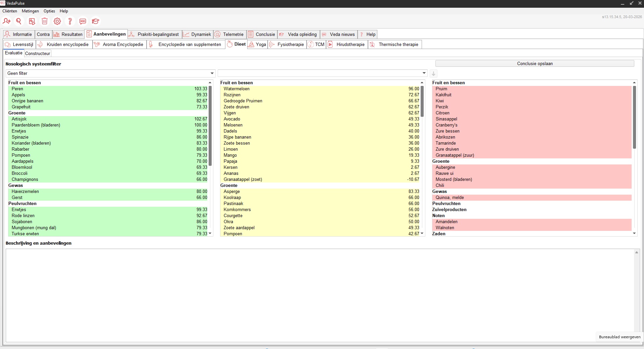Open settings with the gear icon
This screenshot has width=644, height=349.
coord(57,21)
